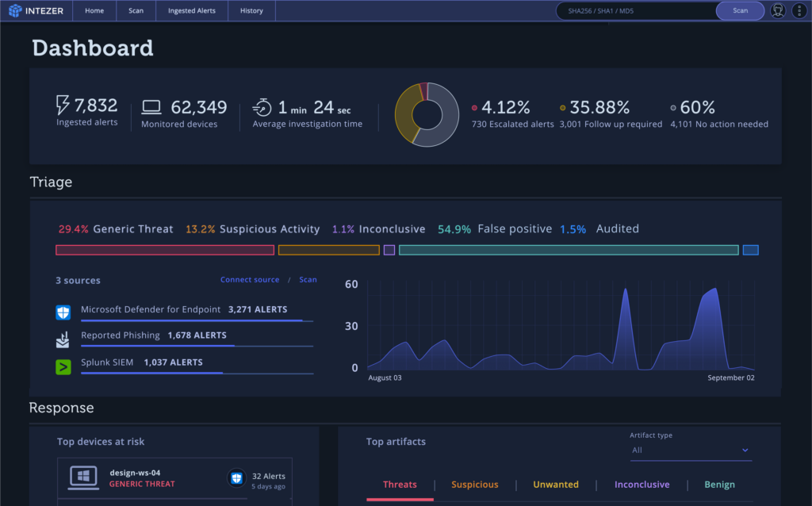The height and width of the screenshot is (506, 812).
Task: Click the red escalated alerts dot
Action: click(474, 108)
